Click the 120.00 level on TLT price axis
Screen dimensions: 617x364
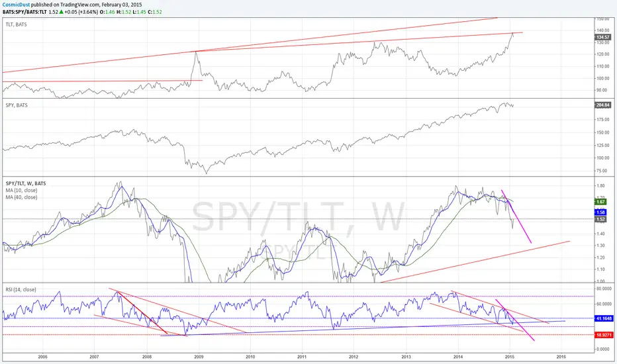tap(603, 54)
